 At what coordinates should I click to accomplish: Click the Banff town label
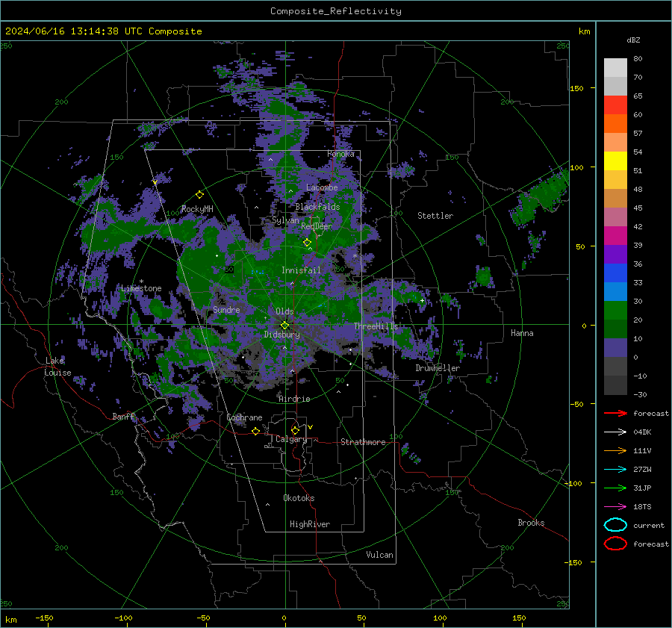(123, 416)
